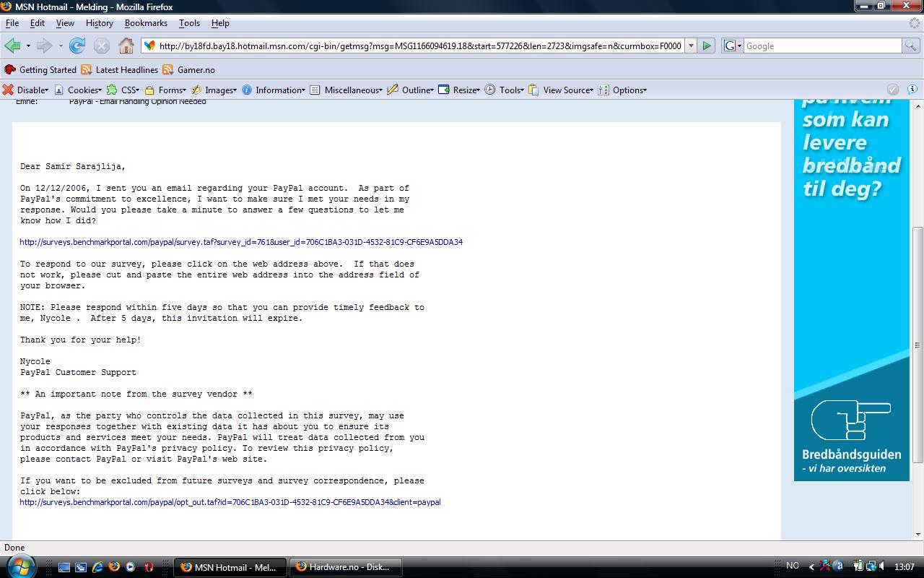Launch Internet Explorer from quick launch
This screenshot has height=578, width=924.
point(97,567)
